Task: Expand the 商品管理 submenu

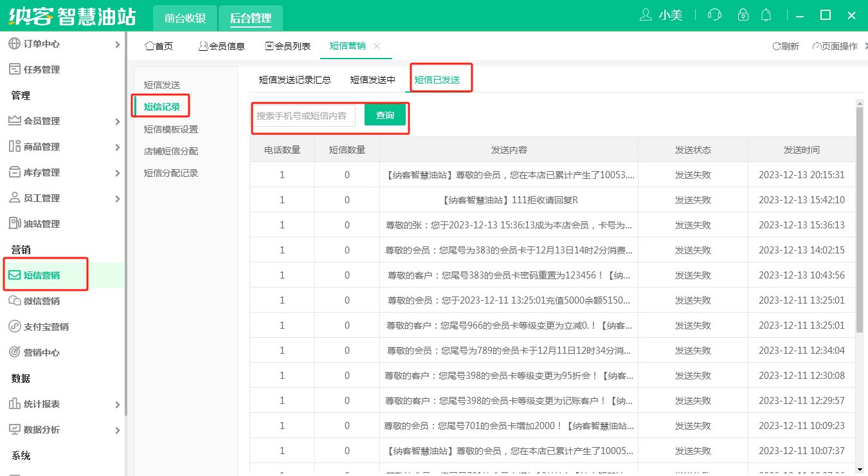Action: (x=117, y=147)
